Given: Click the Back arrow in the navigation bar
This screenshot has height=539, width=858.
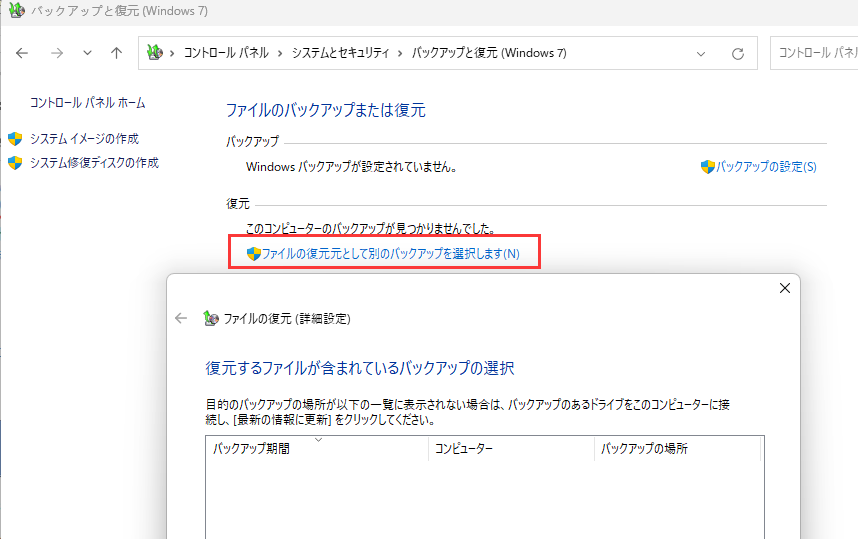Looking at the screenshot, I should [x=22, y=53].
